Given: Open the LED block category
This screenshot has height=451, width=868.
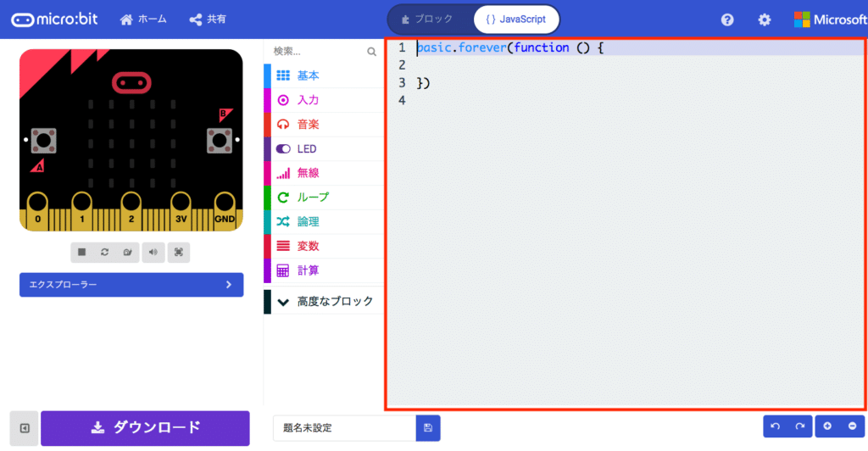Looking at the screenshot, I should (x=324, y=149).
